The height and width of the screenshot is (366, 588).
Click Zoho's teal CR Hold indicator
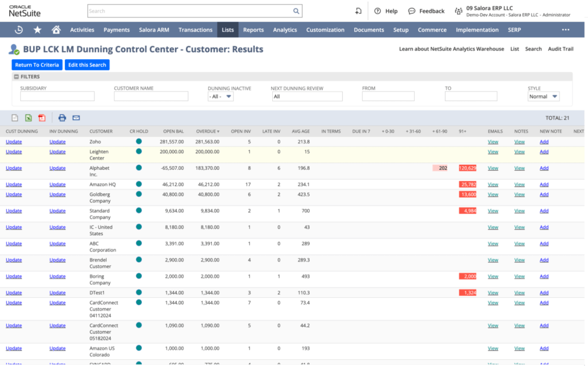coord(139,141)
